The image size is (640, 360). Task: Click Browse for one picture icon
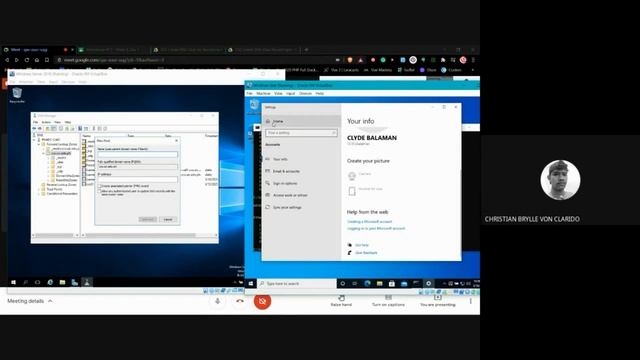[352, 191]
